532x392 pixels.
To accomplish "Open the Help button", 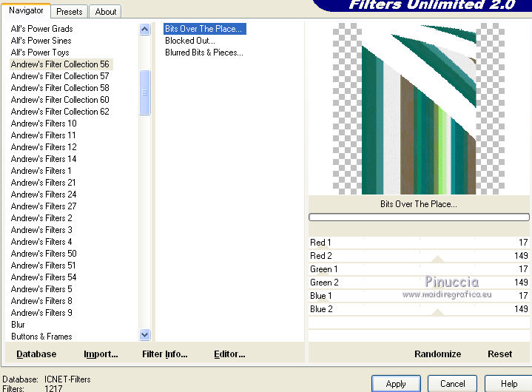I will click(x=508, y=384).
